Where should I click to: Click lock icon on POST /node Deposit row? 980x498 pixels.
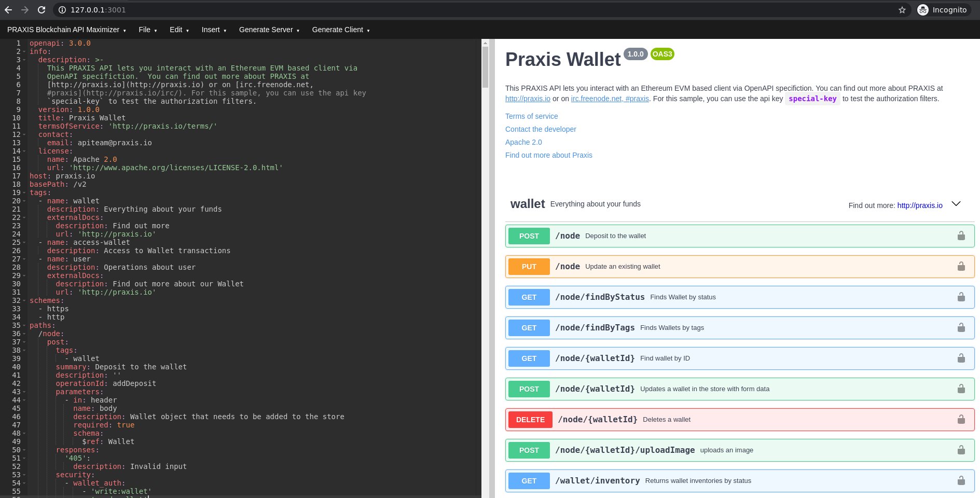(x=961, y=236)
